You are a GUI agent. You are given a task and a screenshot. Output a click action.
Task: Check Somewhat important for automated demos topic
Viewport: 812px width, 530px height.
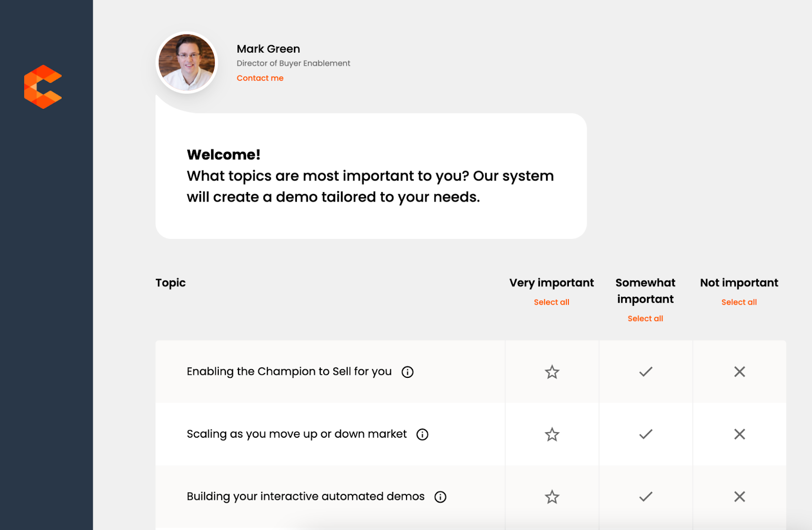click(645, 497)
